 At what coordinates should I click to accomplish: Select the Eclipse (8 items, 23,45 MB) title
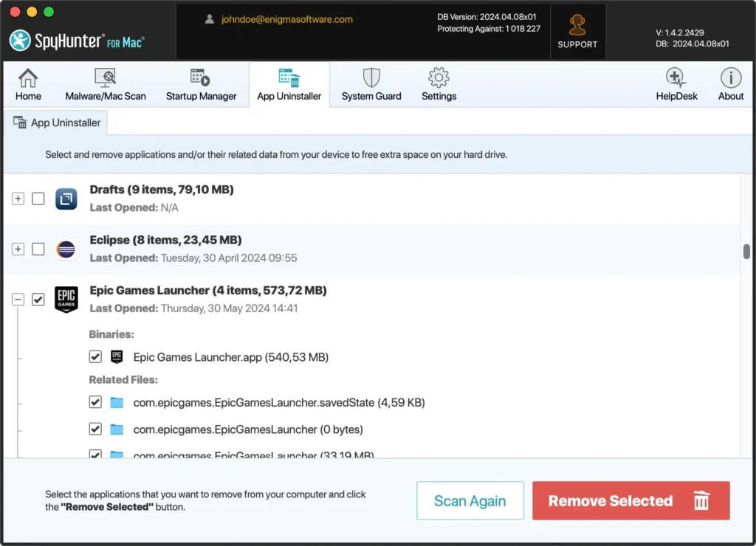click(165, 240)
